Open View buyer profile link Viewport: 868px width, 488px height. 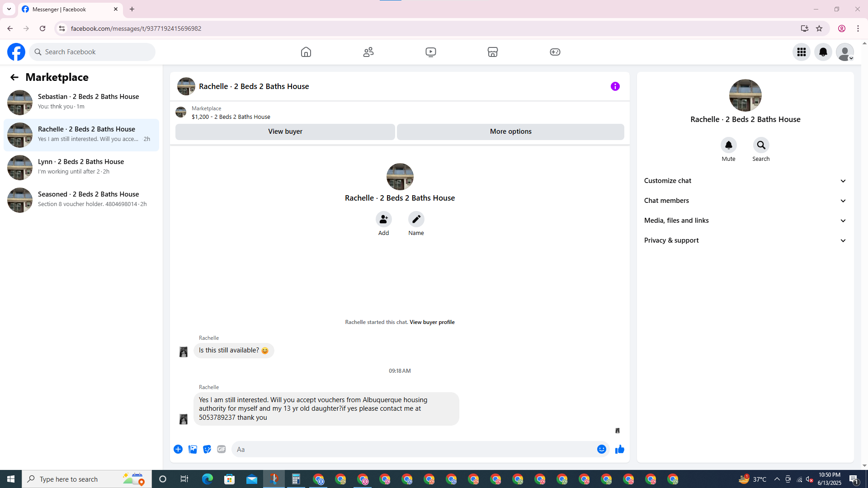[432, 322]
